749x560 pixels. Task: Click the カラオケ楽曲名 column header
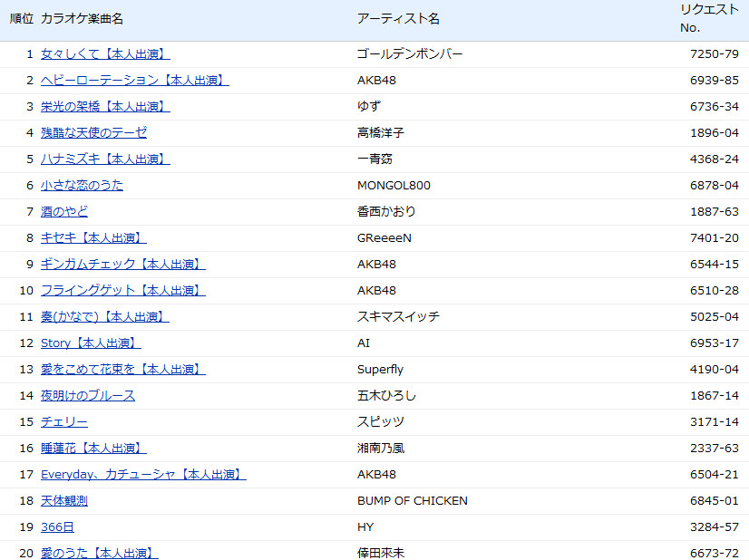[82, 19]
